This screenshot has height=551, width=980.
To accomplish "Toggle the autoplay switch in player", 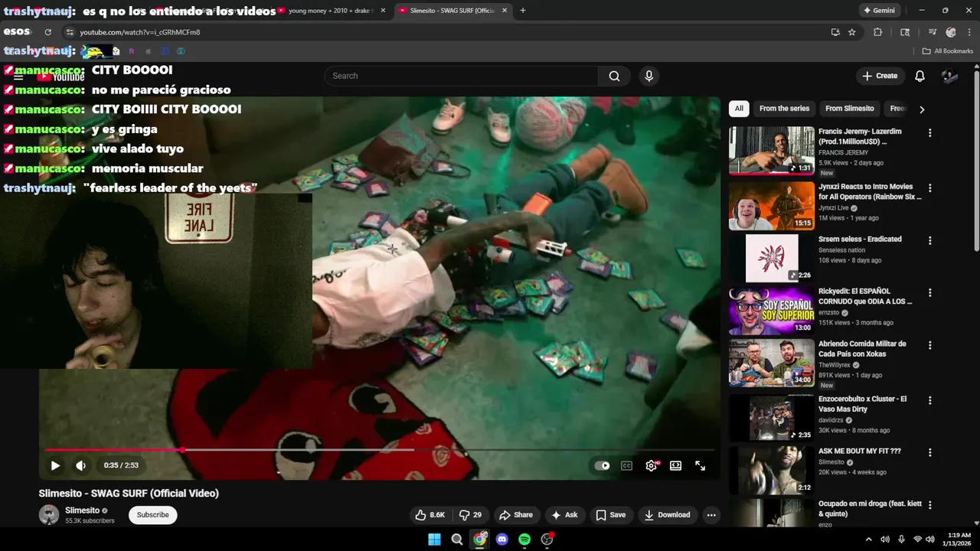I will 603,465.
